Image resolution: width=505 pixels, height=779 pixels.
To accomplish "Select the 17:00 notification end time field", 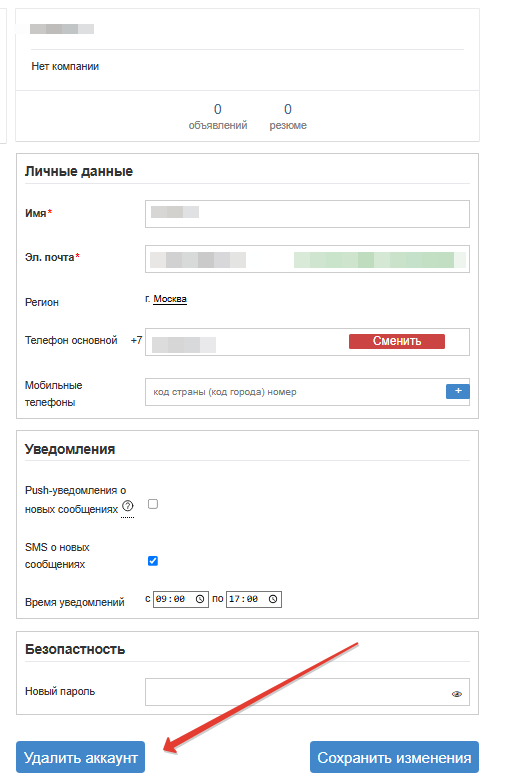I will coord(253,599).
